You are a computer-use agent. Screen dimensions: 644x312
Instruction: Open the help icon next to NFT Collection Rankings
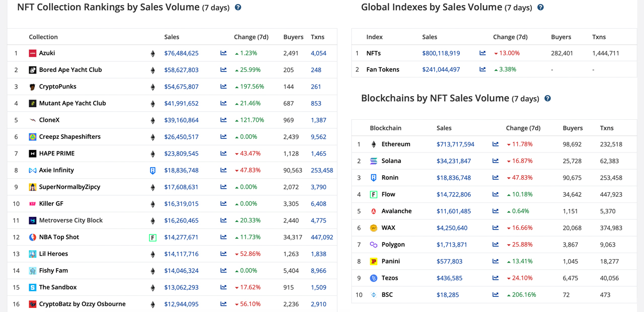(x=237, y=8)
